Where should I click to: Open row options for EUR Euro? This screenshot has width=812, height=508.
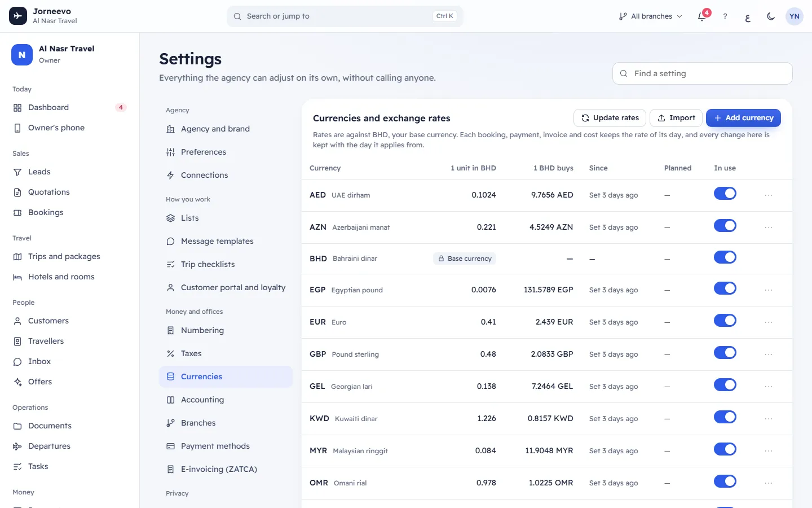pos(769,322)
